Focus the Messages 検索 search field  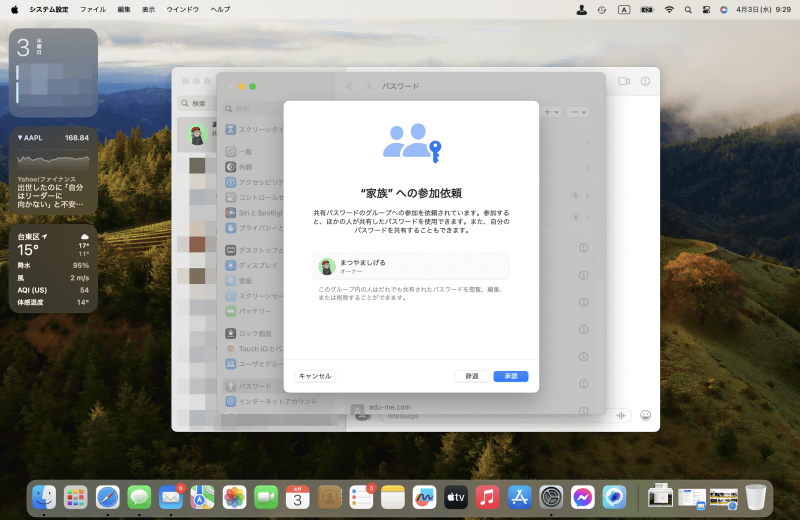point(198,103)
